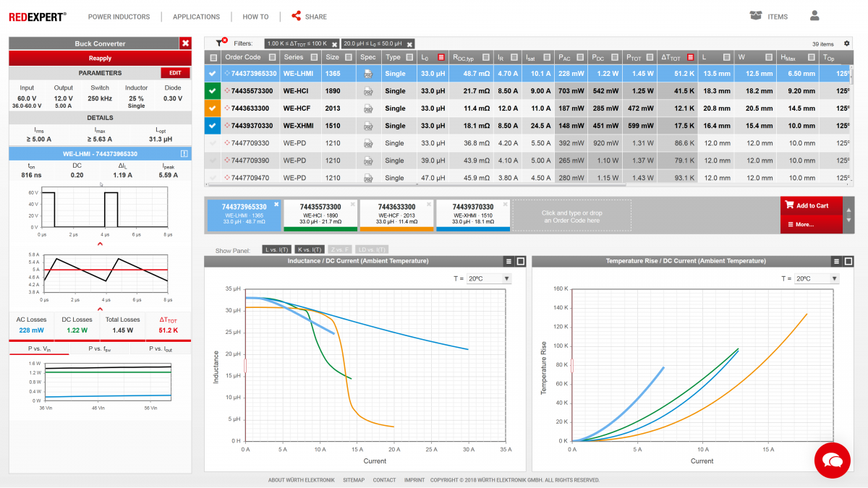Screen dimensions: 868x488
Task: Open PDF spec icon for WE-HCF row
Action: click(368, 108)
